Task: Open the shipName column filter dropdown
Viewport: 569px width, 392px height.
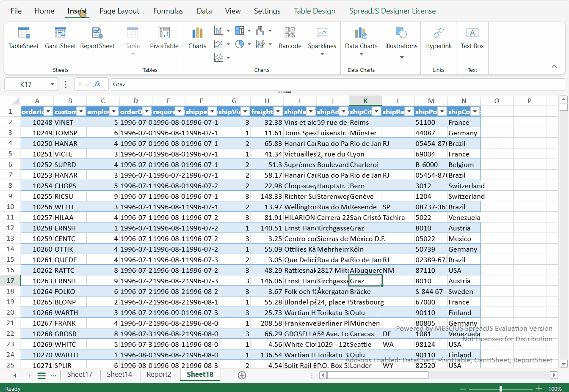Action: (x=311, y=112)
